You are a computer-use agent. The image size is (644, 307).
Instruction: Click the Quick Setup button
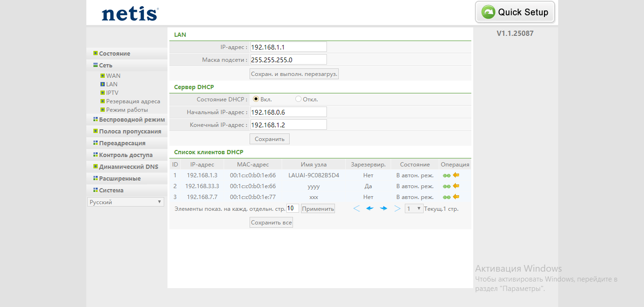tap(515, 12)
